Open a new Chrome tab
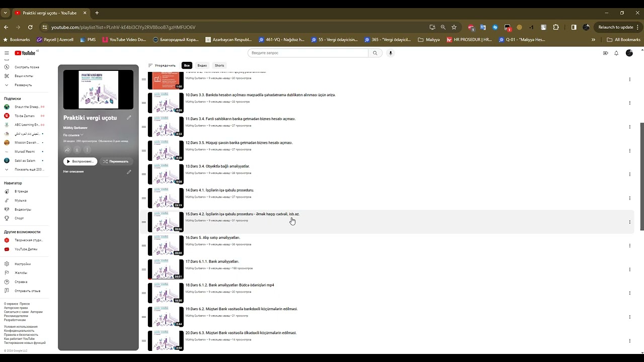The image size is (644, 362). pos(97,13)
